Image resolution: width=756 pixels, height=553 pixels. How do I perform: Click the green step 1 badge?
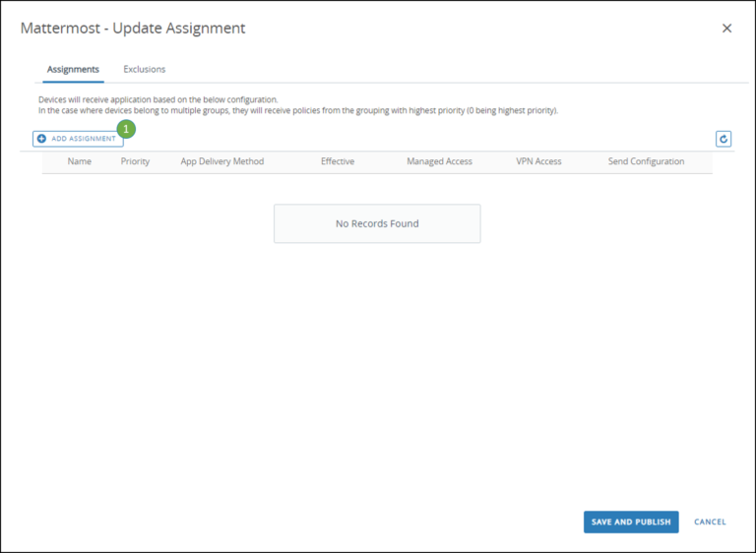tap(126, 129)
